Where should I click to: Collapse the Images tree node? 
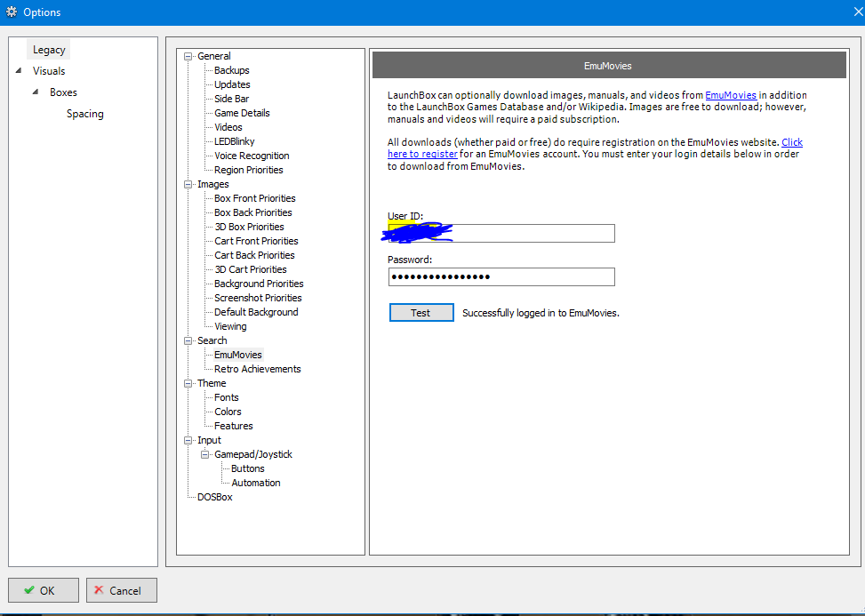pyautogui.click(x=188, y=184)
